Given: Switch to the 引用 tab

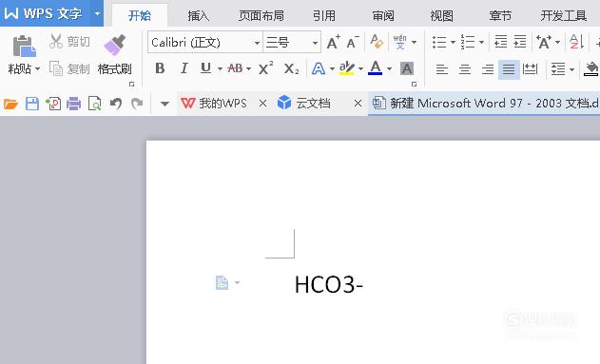Looking at the screenshot, I should pyautogui.click(x=324, y=15).
